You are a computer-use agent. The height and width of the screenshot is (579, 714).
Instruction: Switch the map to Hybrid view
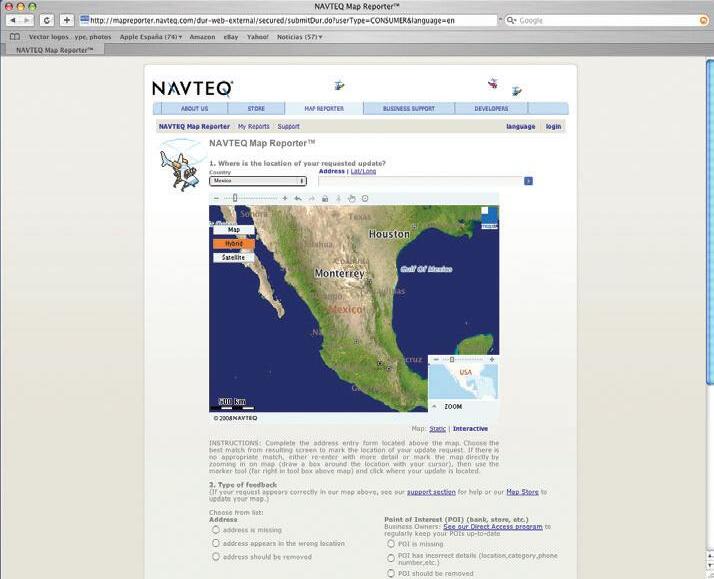tap(234, 244)
